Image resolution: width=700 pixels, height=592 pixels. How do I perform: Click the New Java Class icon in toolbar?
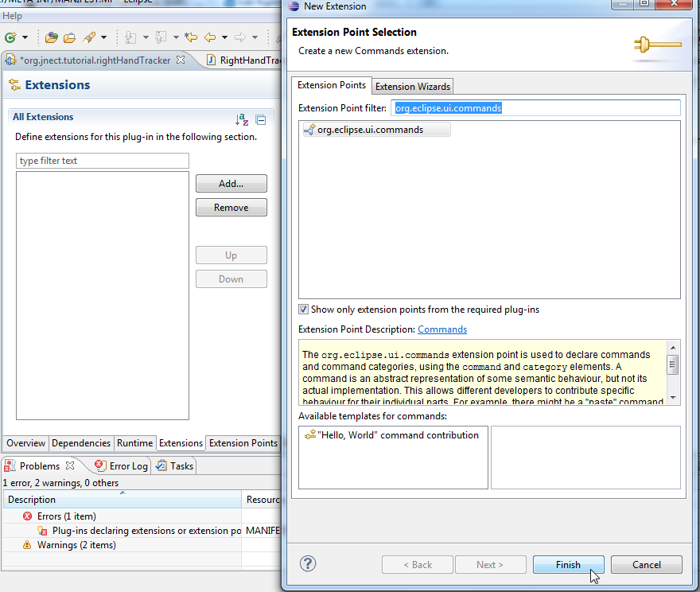click(x=10, y=37)
